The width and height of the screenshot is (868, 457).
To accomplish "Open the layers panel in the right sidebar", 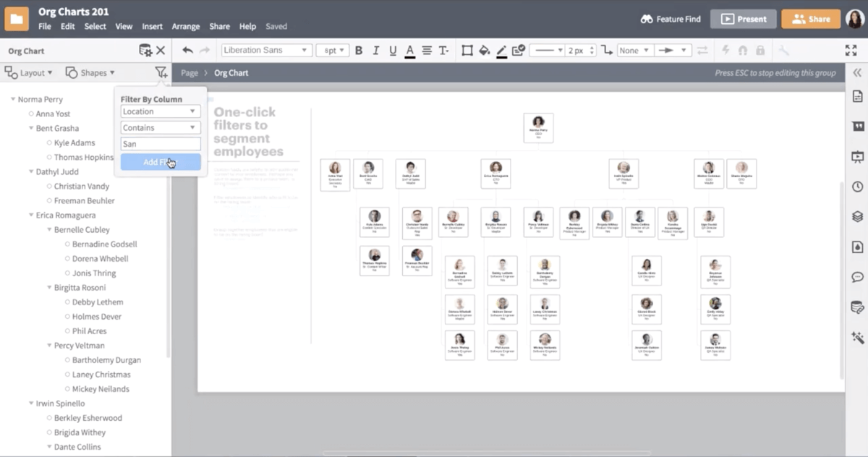I will click(x=858, y=216).
